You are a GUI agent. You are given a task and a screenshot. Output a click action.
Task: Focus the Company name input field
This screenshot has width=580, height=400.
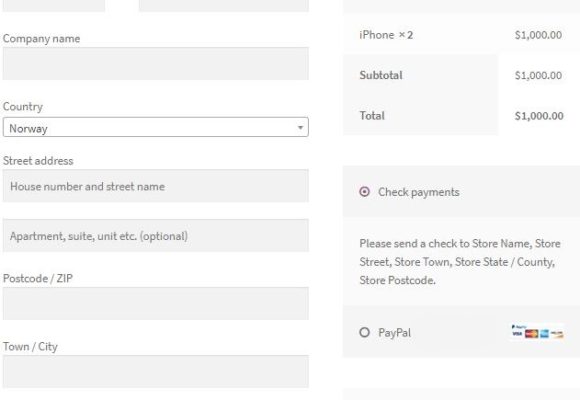155,63
